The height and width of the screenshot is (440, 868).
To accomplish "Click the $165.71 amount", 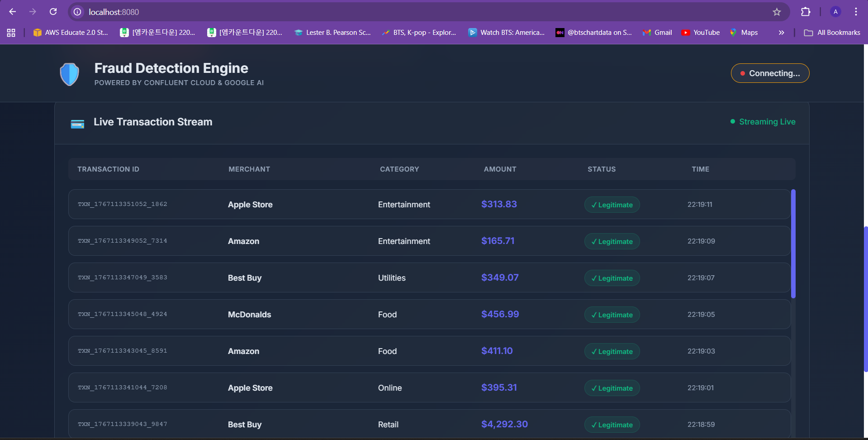I will (x=498, y=241).
